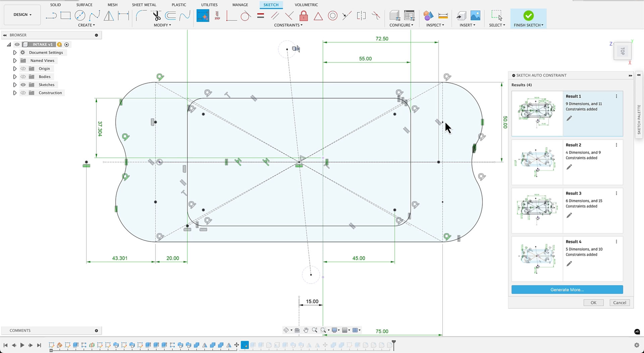Click the Measure ruler icon

[443, 15]
